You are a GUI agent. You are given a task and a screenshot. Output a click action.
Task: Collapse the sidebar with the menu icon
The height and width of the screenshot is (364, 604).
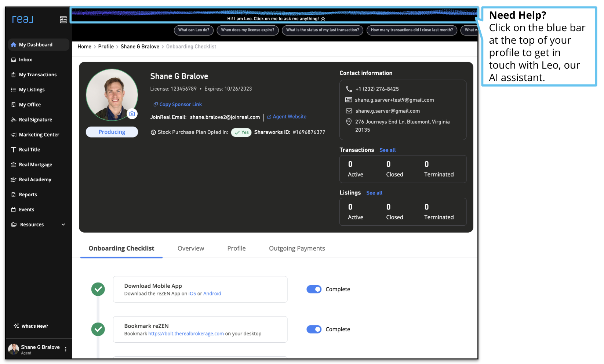(x=63, y=20)
